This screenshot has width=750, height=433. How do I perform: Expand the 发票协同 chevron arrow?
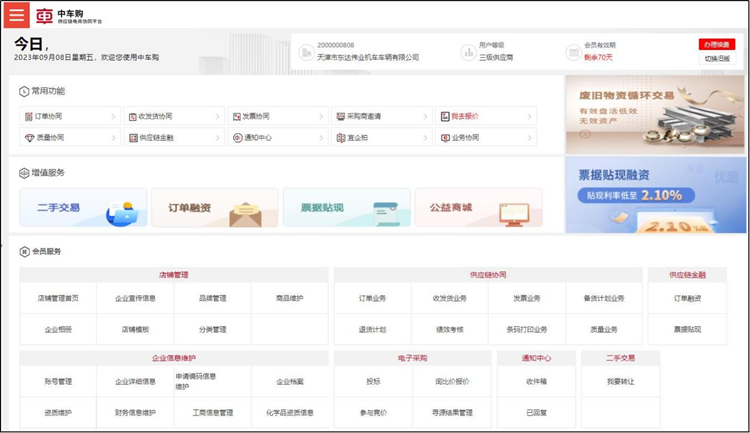click(x=322, y=117)
